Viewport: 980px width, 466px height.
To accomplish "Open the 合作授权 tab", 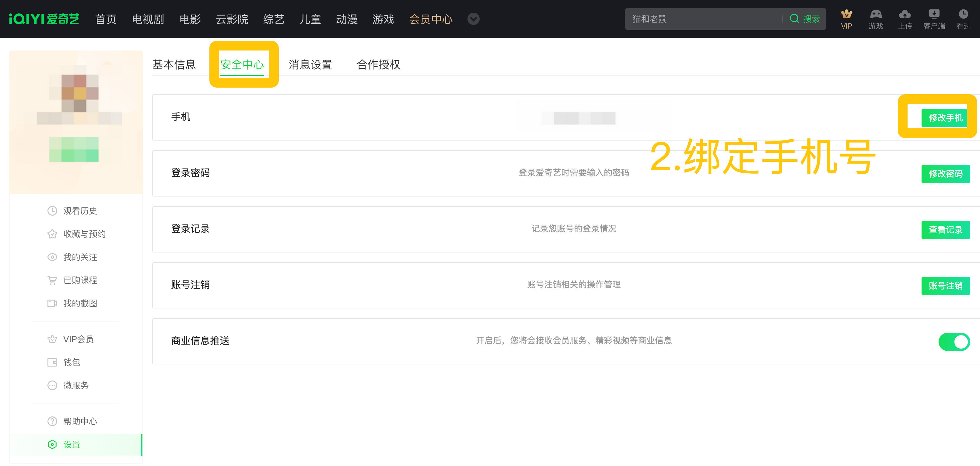I will [x=379, y=64].
